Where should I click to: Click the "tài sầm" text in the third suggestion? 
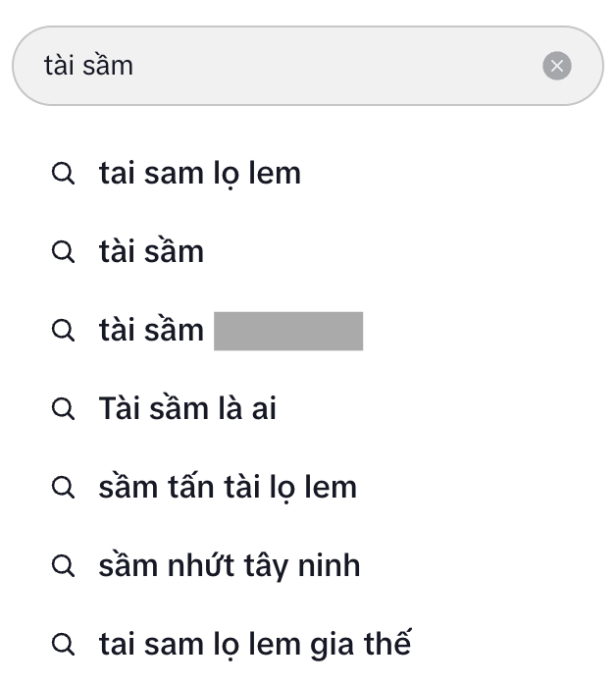(151, 331)
